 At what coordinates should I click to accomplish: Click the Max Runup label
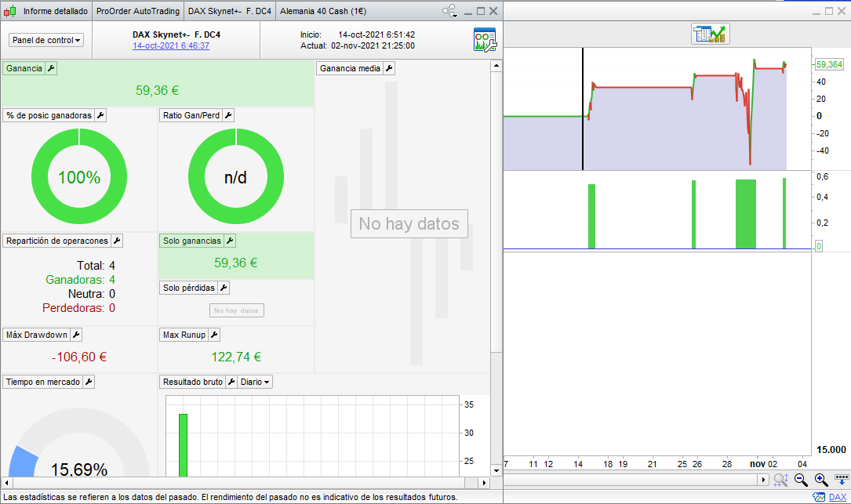(184, 335)
